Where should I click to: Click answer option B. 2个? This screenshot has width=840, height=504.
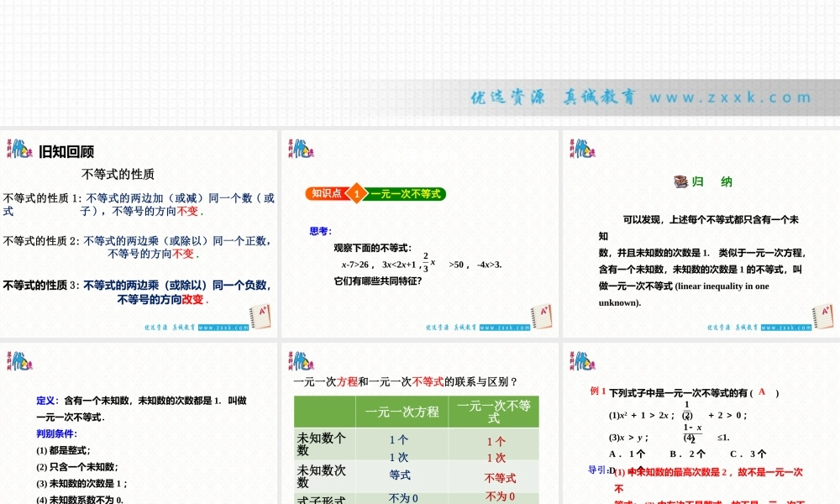[687, 454]
